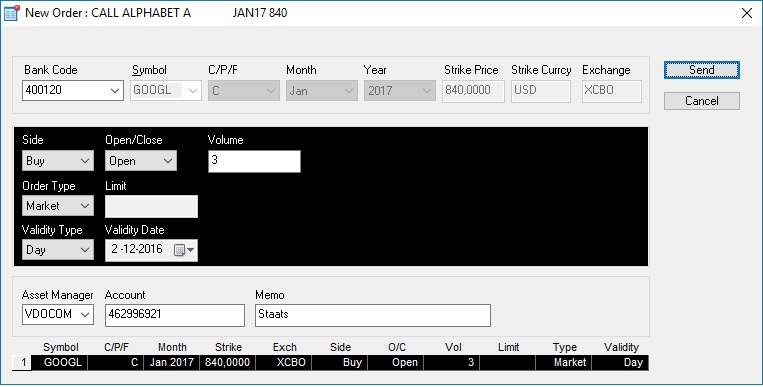Open the Open/Close dropdown
763x387 pixels.
click(x=141, y=161)
